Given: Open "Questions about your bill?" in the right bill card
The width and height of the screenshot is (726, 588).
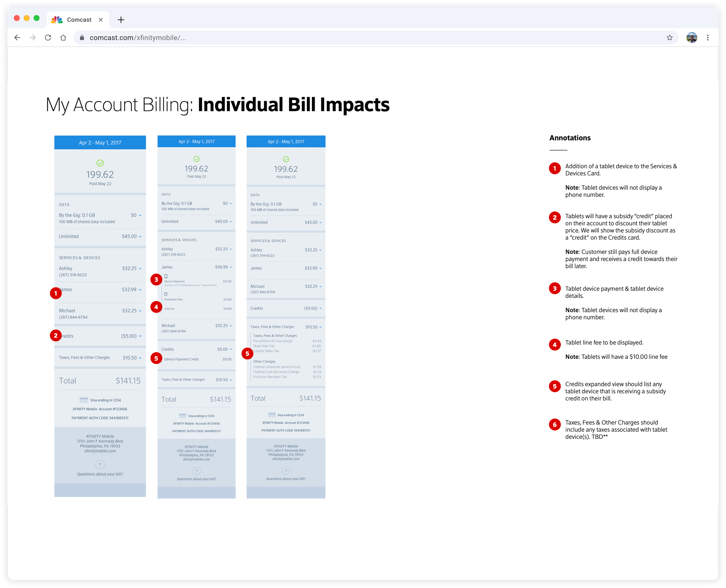Looking at the screenshot, I should pos(286,479).
